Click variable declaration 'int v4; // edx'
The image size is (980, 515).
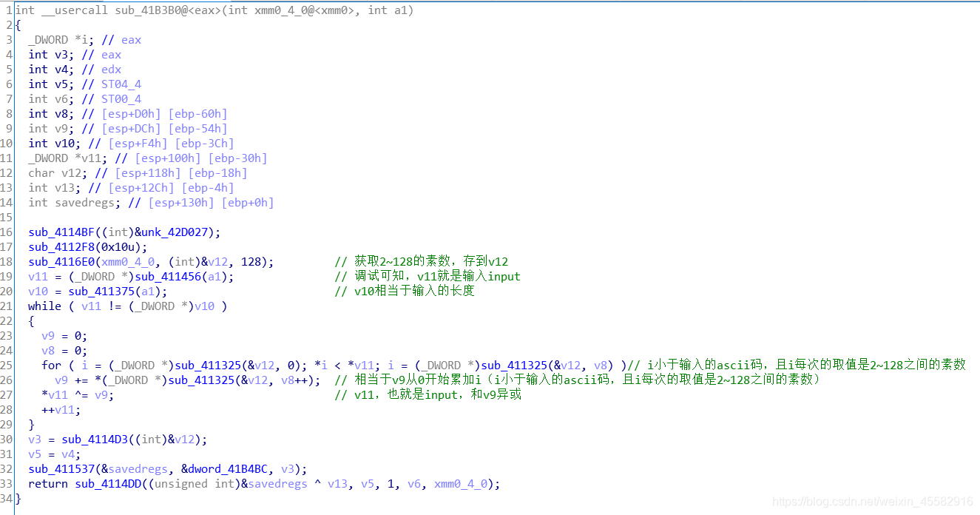pyautogui.click(x=75, y=69)
